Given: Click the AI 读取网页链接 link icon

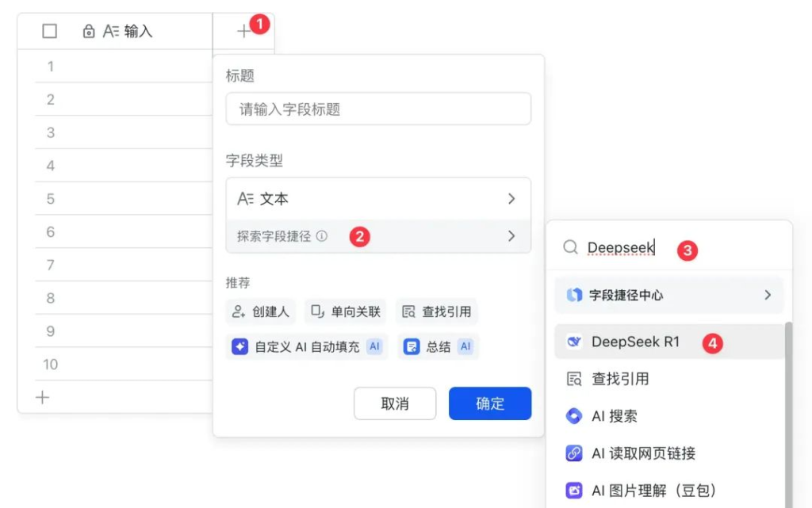Looking at the screenshot, I should pos(574,453).
